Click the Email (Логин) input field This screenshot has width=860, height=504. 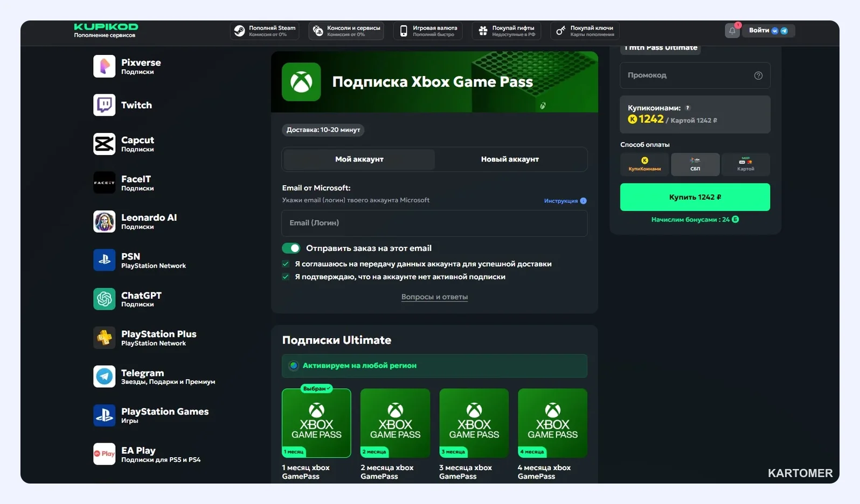point(434,223)
